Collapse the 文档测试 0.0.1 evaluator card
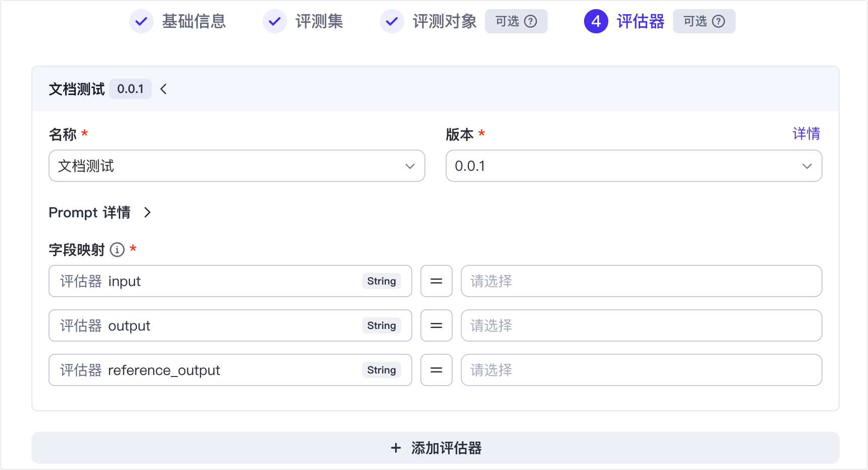Viewport: 868px width, 470px height. click(164, 89)
